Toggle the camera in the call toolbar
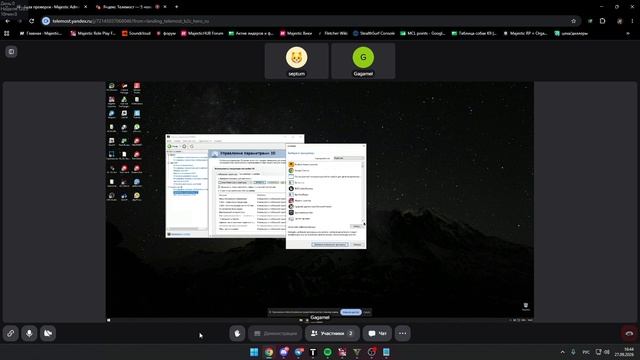Image resolution: width=640 pixels, height=360 pixels. point(48,333)
